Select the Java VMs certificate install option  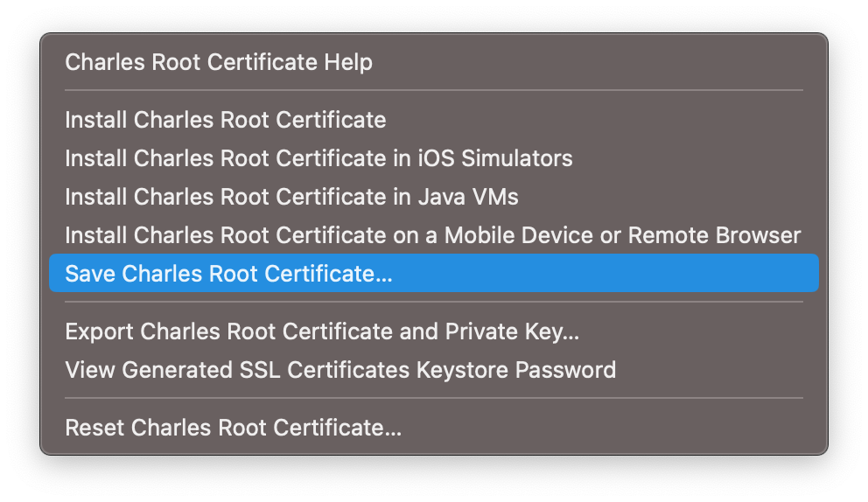[434, 197]
